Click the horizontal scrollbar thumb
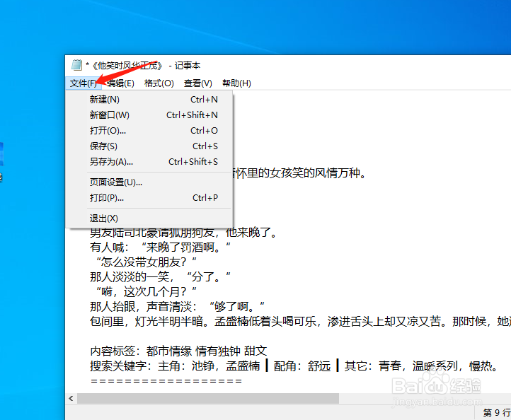This screenshot has height=420, width=511. [x=208, y=398]
